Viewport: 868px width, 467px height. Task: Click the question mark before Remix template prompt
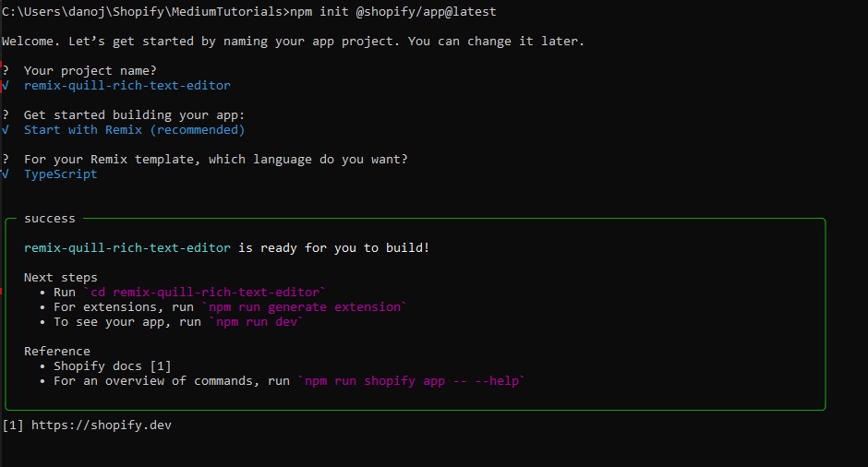click(x=6, y=160)
